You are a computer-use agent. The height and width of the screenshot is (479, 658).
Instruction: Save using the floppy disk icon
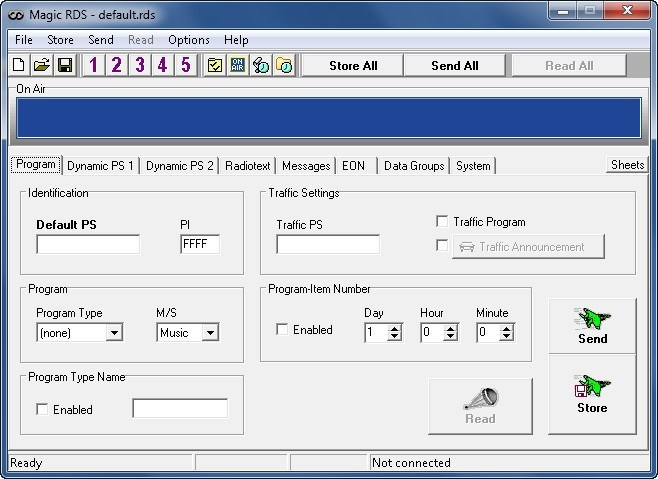65,65
